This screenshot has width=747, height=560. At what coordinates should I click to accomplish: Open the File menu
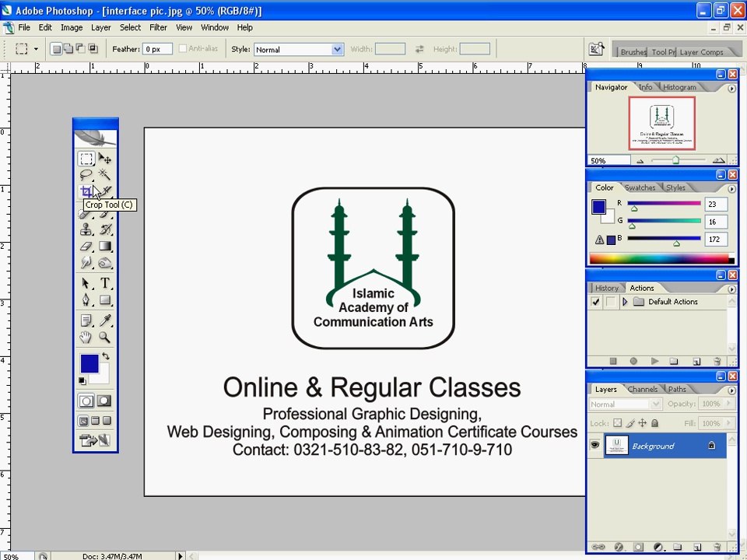[24, 28]
